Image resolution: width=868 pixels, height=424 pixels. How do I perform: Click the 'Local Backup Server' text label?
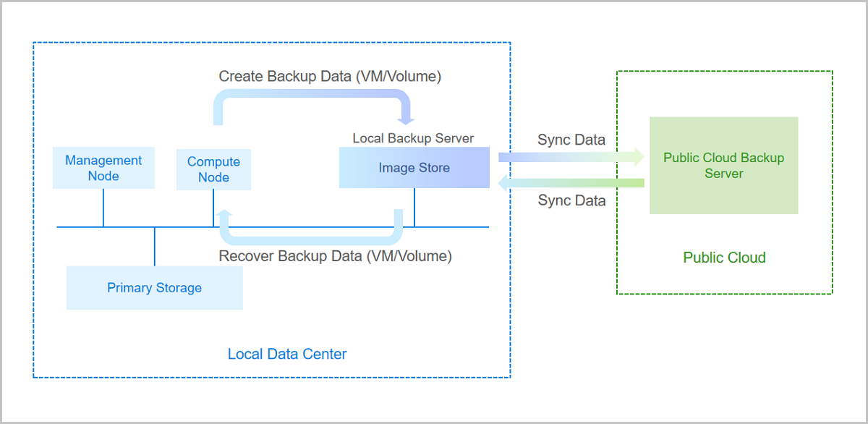click(x=413, y=138)
